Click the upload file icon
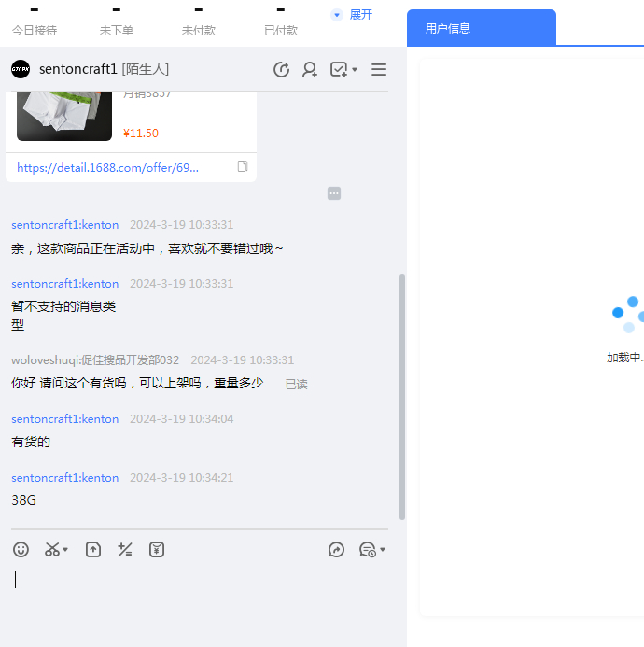Image resolution: width=644 pixels, height=647 pixels. click(x=93, y=550)
